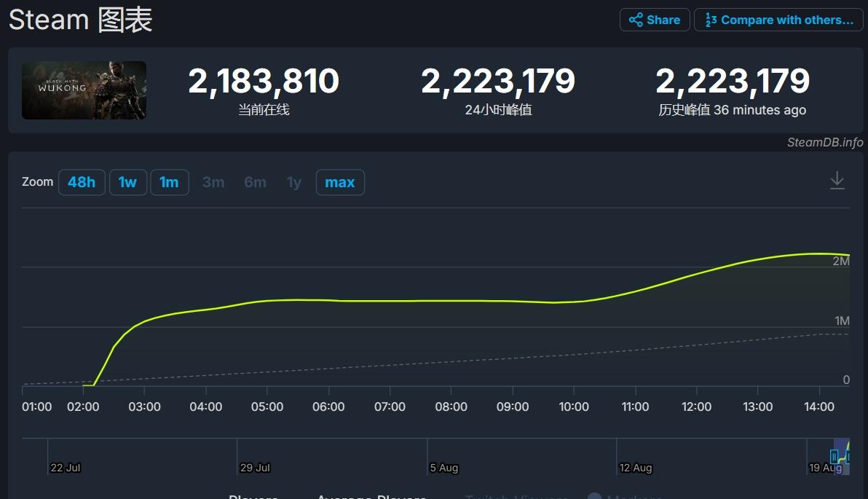Click the Steam 图表 page heading
Image resolution: width=868 pixels, height=499 pixels.
coord(81,20)
